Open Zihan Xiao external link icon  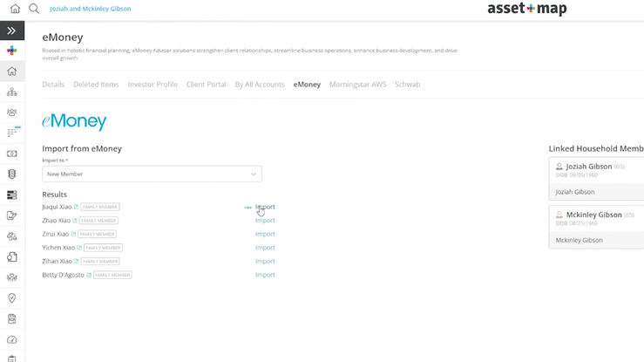pos(77,262)
